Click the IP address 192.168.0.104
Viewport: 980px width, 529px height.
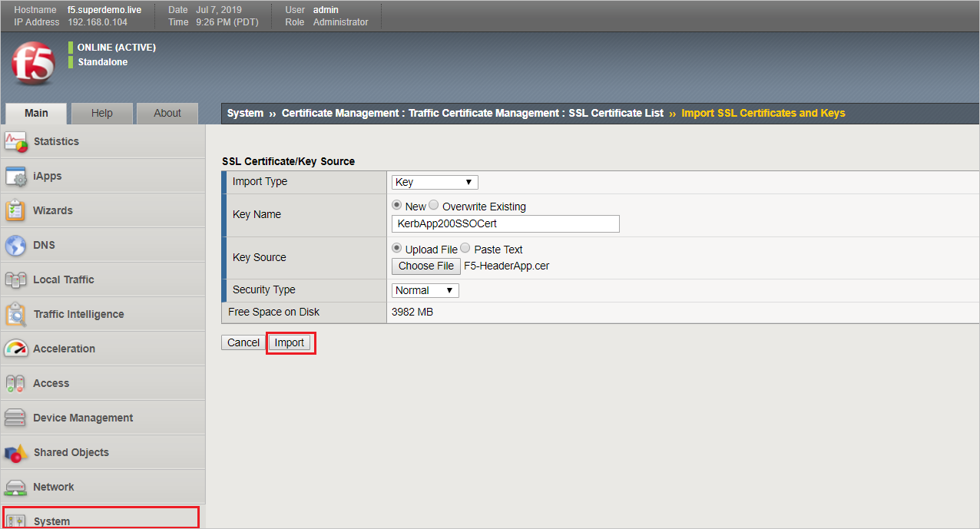tap(98, 22)
